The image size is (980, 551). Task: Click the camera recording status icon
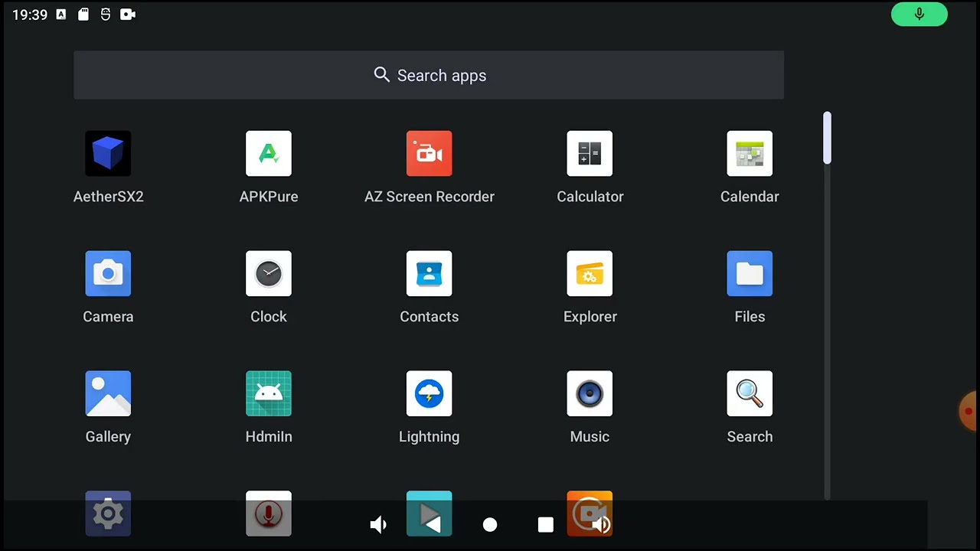click(128, 15)
